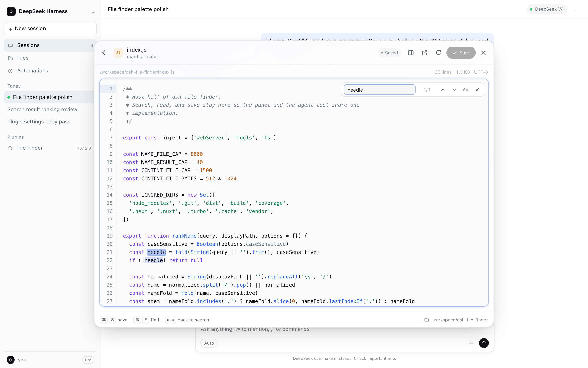
Task: Open the Files sidebar item
Action: tap(50, 58)
